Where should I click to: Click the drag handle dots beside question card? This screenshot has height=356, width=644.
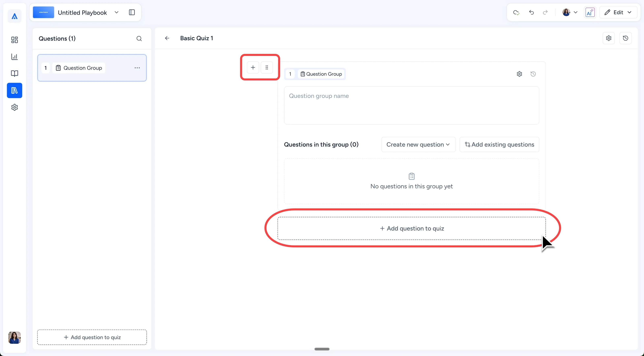267,67
